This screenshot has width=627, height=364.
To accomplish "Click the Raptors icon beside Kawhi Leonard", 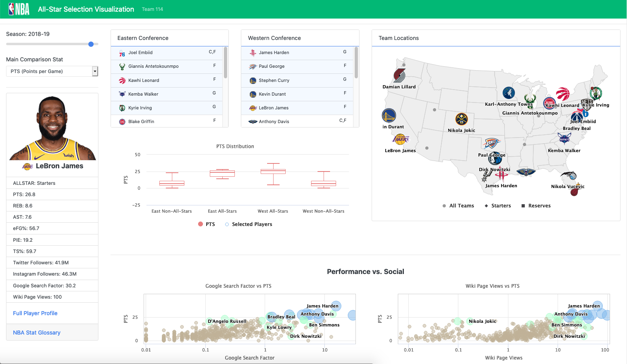I will pos(122,81).
